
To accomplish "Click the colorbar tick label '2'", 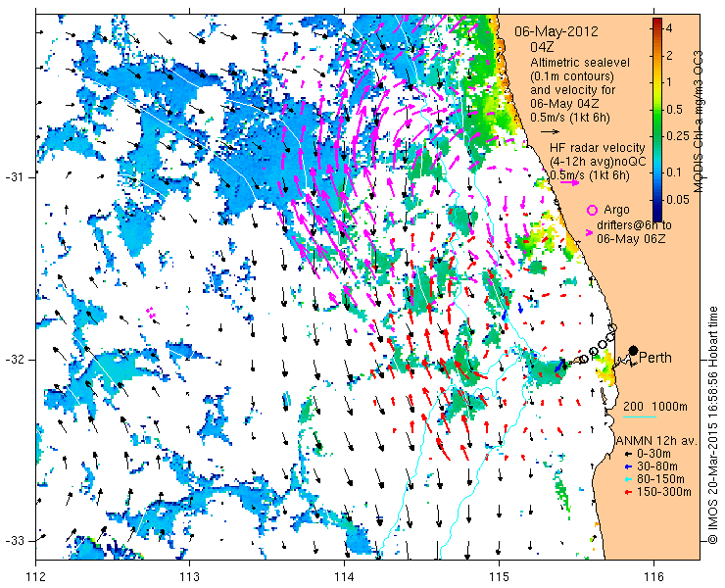I will click(x=669, y=56).
